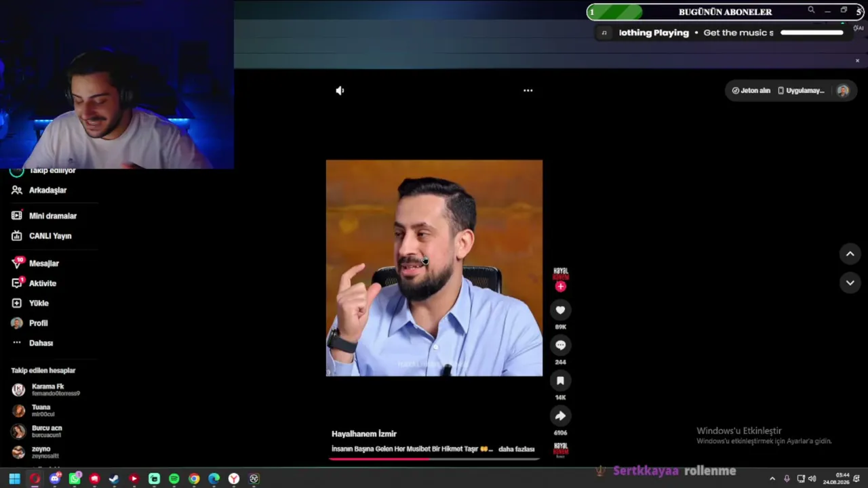Open the Burcu acn followed account
The height and width of the screenshot is (488, 868).
click(x=37, y=431)
